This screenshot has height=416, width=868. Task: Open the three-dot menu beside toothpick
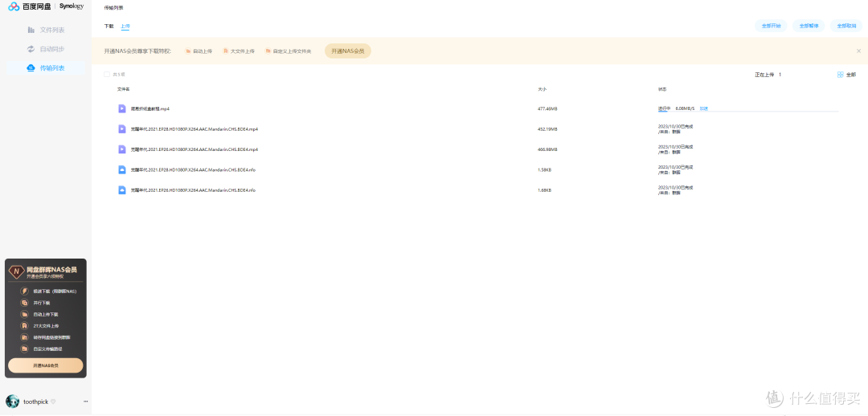(x=85, y=402)
